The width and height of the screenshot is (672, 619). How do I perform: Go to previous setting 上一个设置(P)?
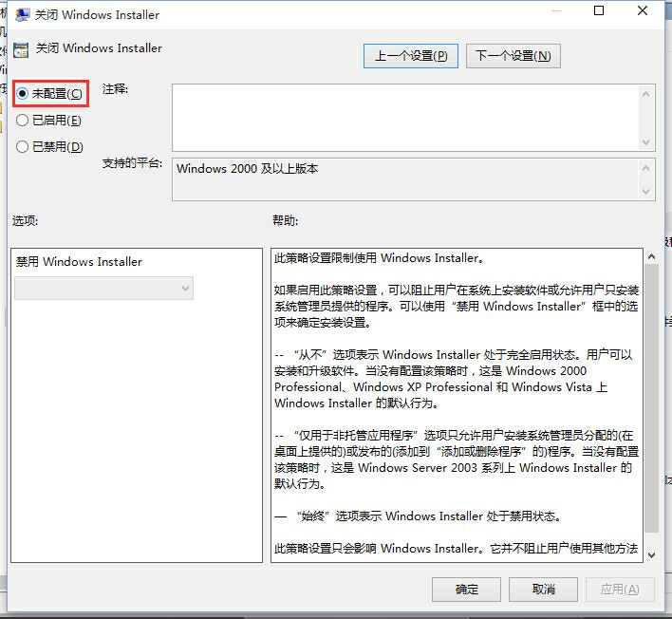(x=411, y=56)
